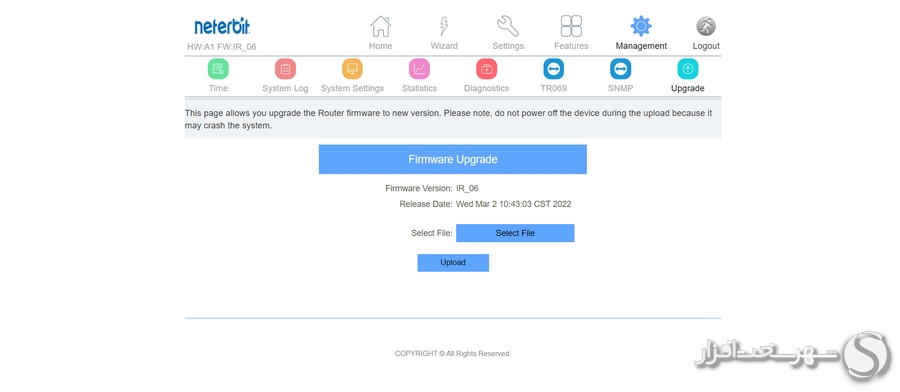Image resolution: width=900 pixels, height=392 pixels.
Task: Click the neterbit logo
Action: (222, 26)
